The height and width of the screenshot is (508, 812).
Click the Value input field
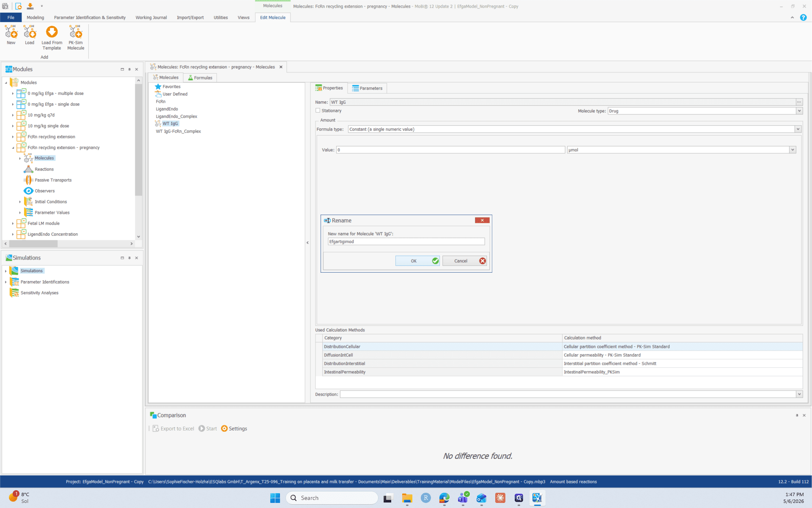[x=450, y=150]
